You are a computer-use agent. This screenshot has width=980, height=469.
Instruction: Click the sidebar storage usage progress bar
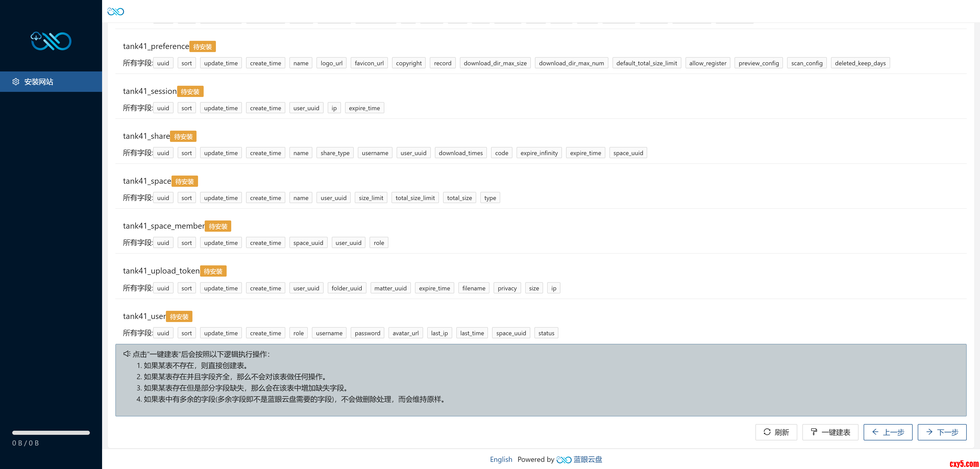[x=51, y=433]
